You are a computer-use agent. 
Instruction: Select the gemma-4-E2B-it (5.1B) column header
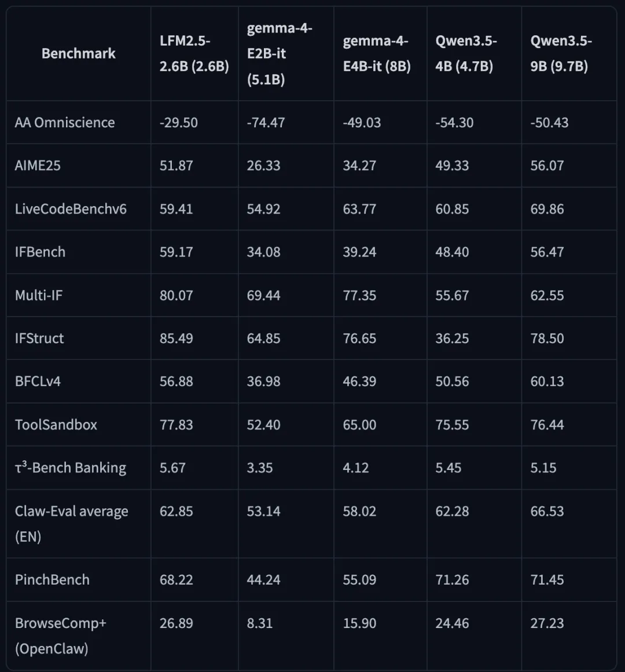pos(280,54)
